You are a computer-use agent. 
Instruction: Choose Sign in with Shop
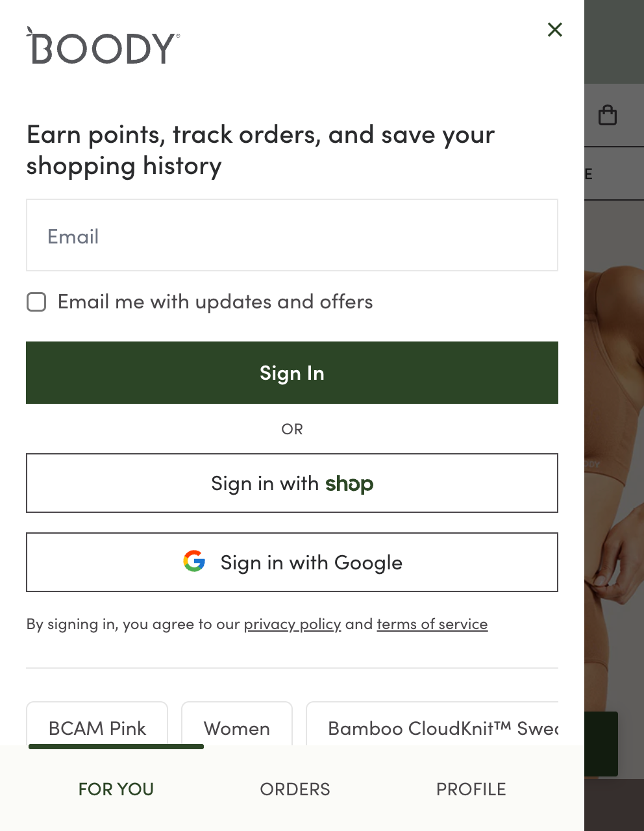292,483
